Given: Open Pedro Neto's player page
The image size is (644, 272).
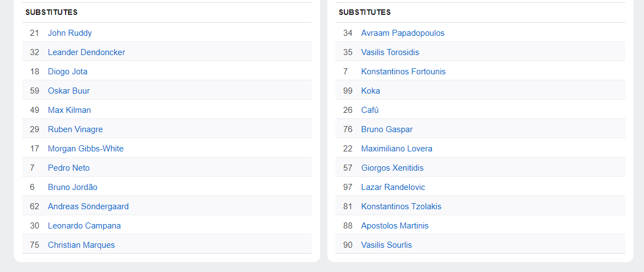Looking at the screenshot, I should tap(69, 168).
